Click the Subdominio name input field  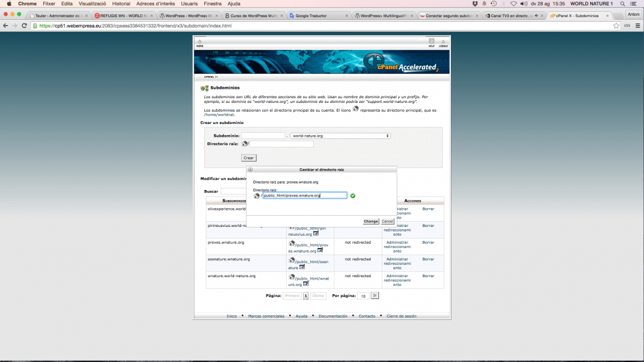263,136
